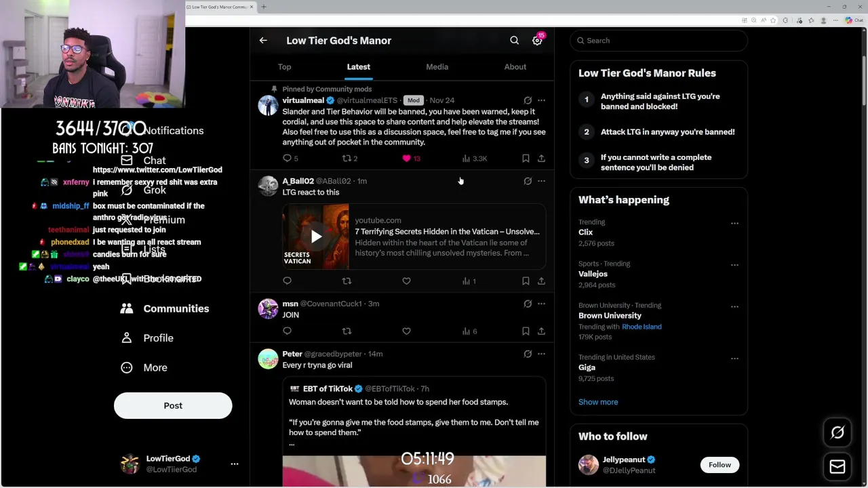Click Grok icon on msn's post
868x488 pixels.
point(528,304)
